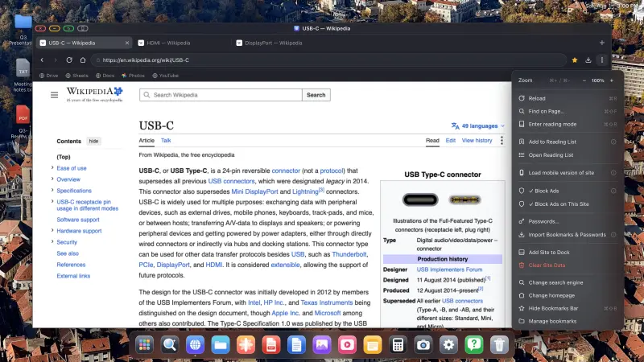
Task: Open the web browser globe in dock
Action: coord(195,345)
